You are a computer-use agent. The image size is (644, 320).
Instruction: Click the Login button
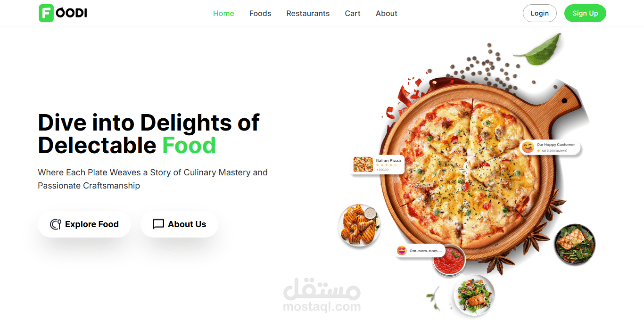(x=540, y=13)
